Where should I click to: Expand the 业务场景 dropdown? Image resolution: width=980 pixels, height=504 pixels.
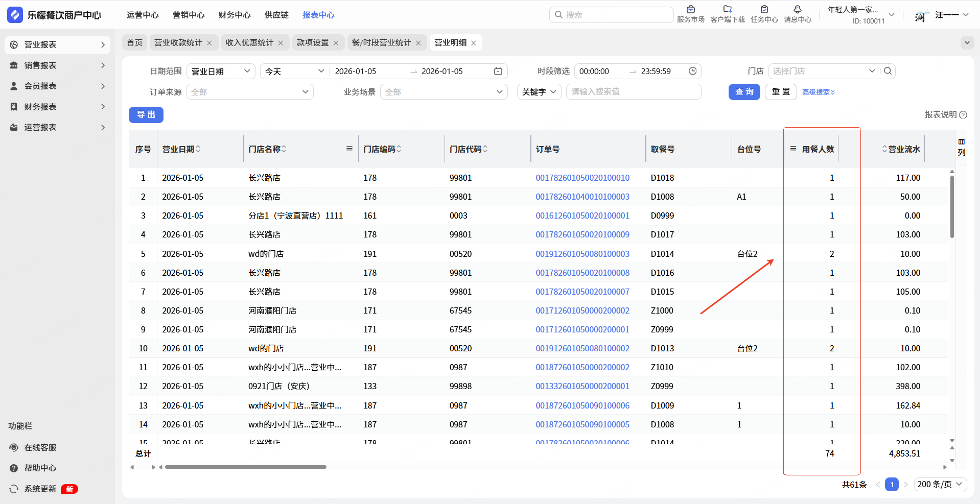point(444,92)
